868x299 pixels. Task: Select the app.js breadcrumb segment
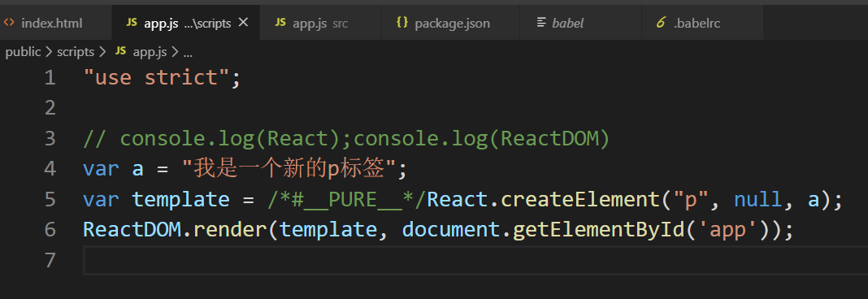tap(150, 52)
